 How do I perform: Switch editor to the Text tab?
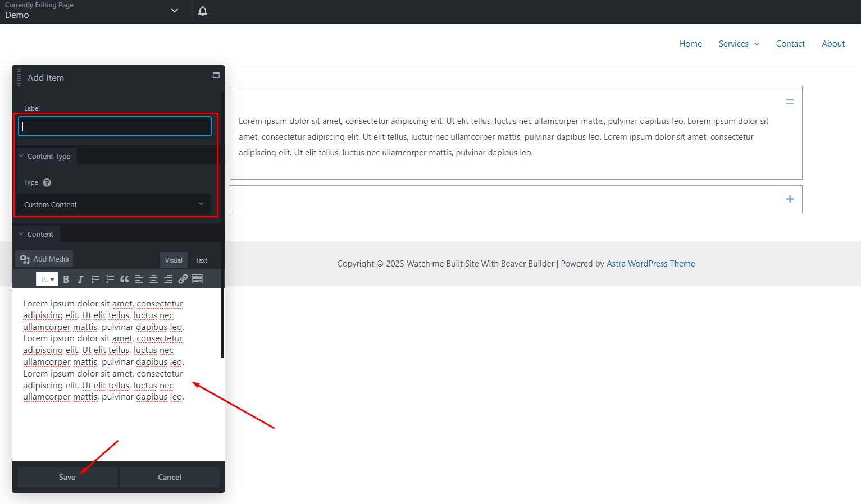point(201,260)
